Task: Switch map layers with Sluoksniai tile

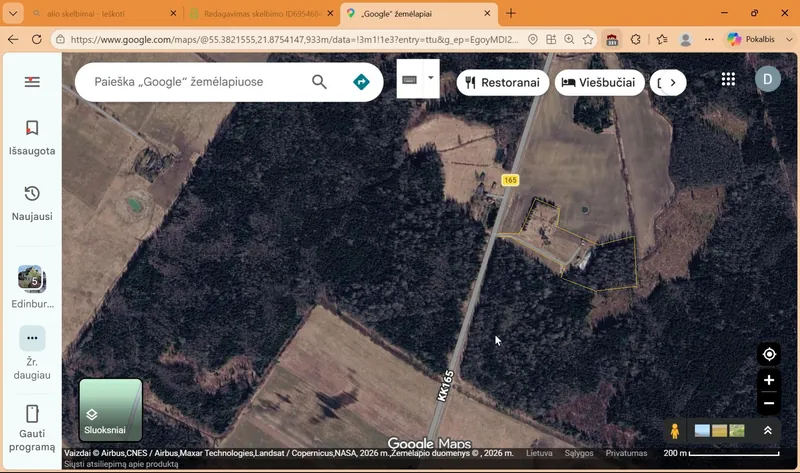Action: pyautogui.click(x=111, y=410)
